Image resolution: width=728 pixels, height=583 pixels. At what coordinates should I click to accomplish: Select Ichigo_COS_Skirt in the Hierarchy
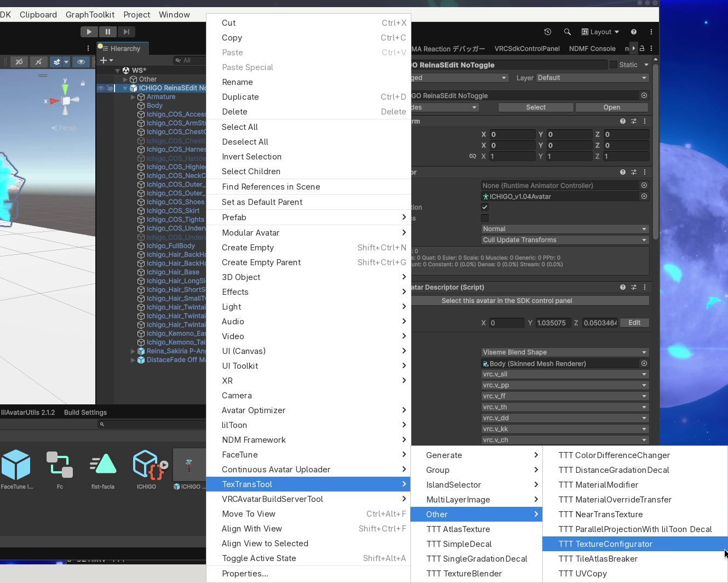coord(173,211)
